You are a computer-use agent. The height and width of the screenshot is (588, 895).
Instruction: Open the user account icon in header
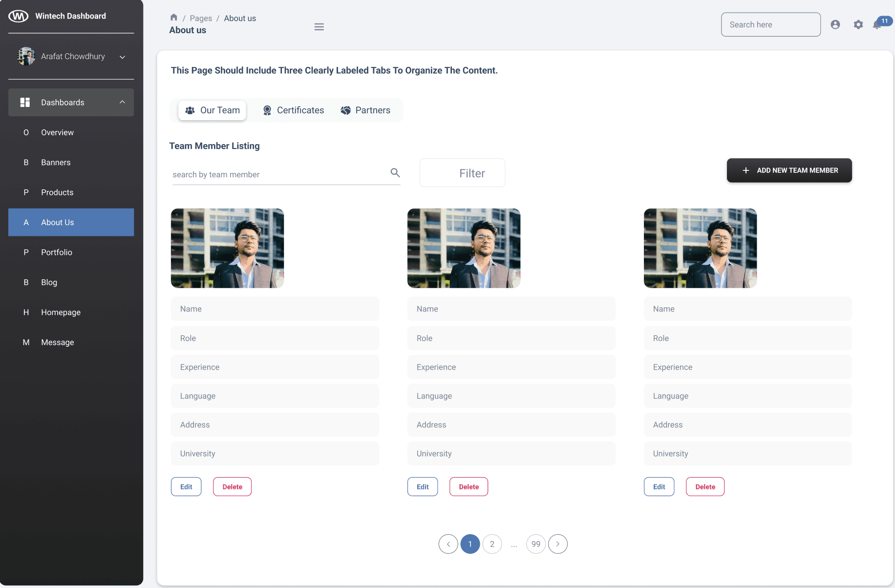coord(835,24)
